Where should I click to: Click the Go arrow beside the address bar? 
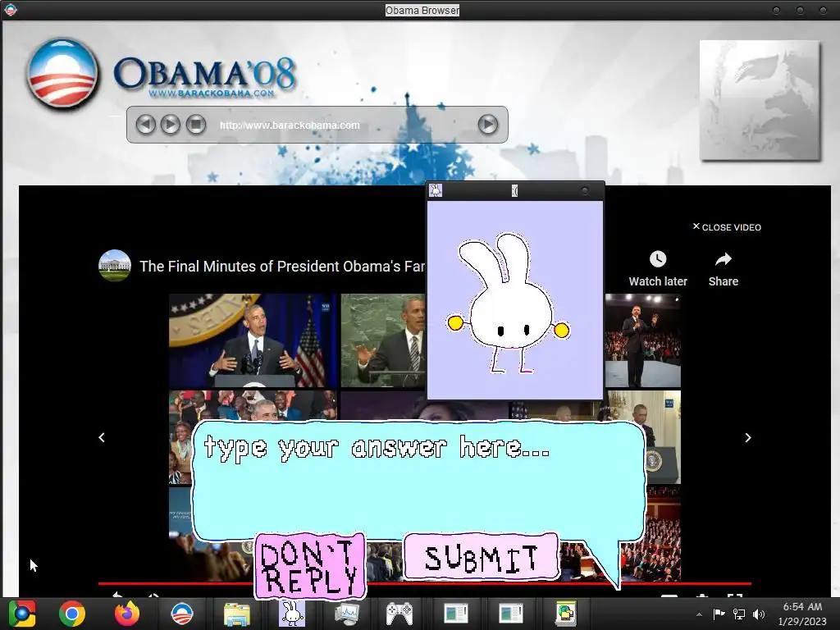487,125
